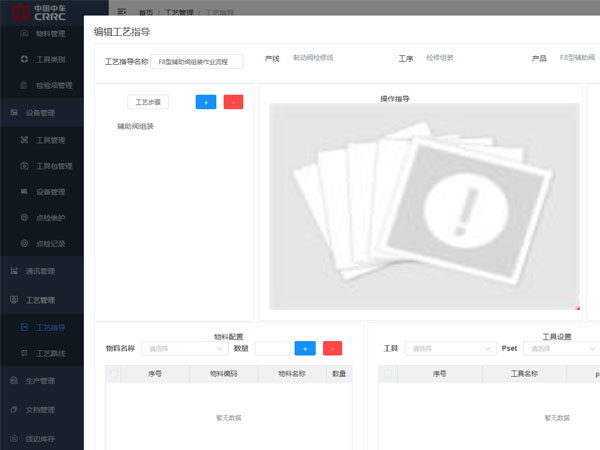Remove material row with red minus button
Image resolution: width=600 pixels, height=450 pixels.
[x=332, y=348]
